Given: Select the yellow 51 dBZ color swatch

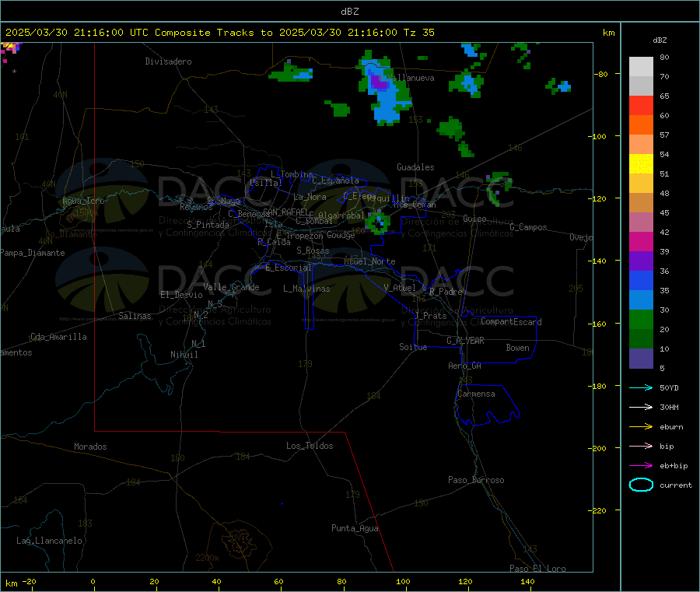Looking at the screenshot, I should coord(641,164).
